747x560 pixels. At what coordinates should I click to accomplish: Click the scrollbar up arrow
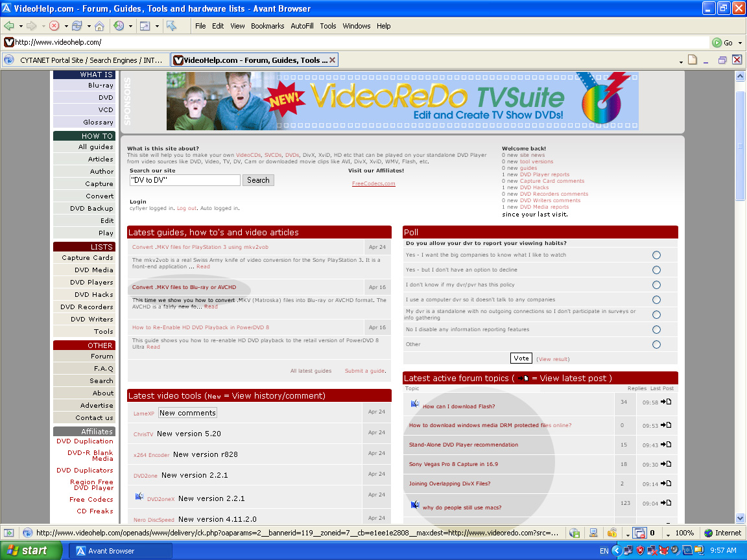740,76
